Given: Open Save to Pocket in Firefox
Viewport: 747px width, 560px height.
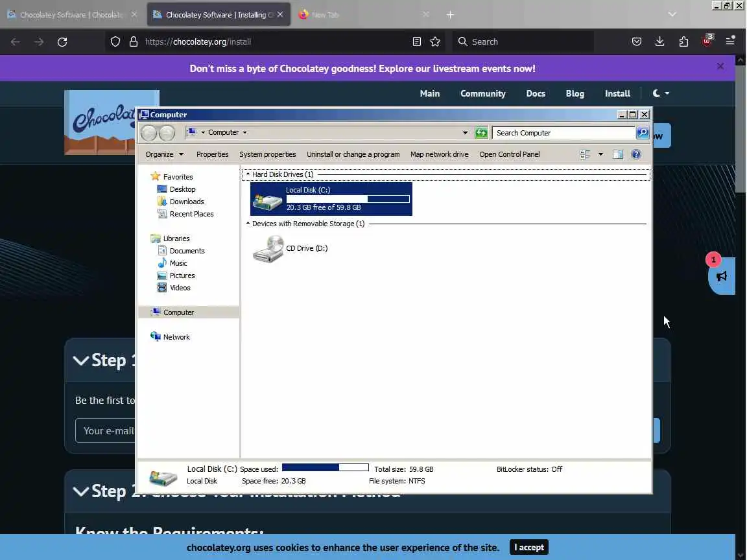Looking at the screenshot, I should click(637, 42).
